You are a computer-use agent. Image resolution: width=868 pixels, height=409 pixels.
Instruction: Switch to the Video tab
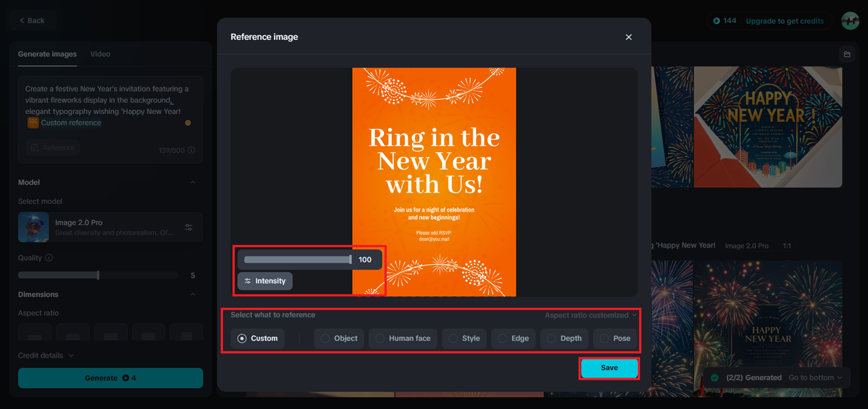[100, 54]
